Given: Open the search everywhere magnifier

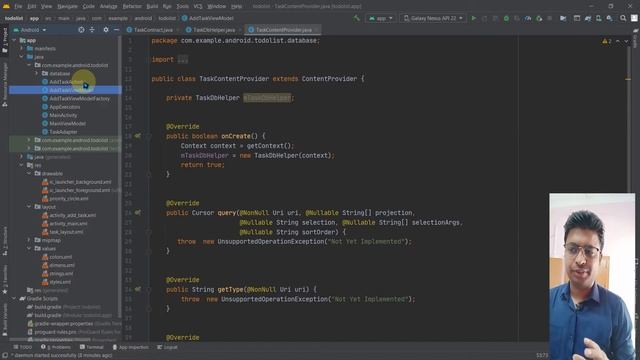Looking at the screenshot, I should point(623,18).
